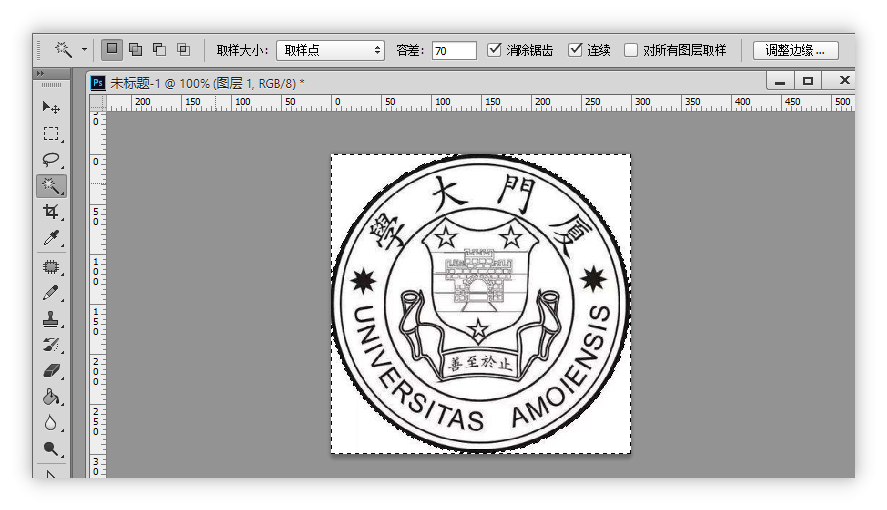The image size is (887, 510).
Task: Choose the Add to selection mode
Action: click(x=135, y=49)
